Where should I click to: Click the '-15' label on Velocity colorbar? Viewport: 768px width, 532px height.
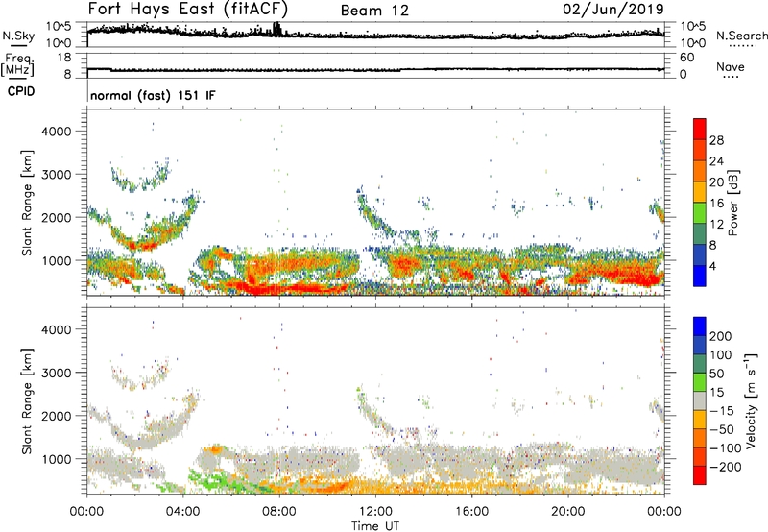pos(722,410)
